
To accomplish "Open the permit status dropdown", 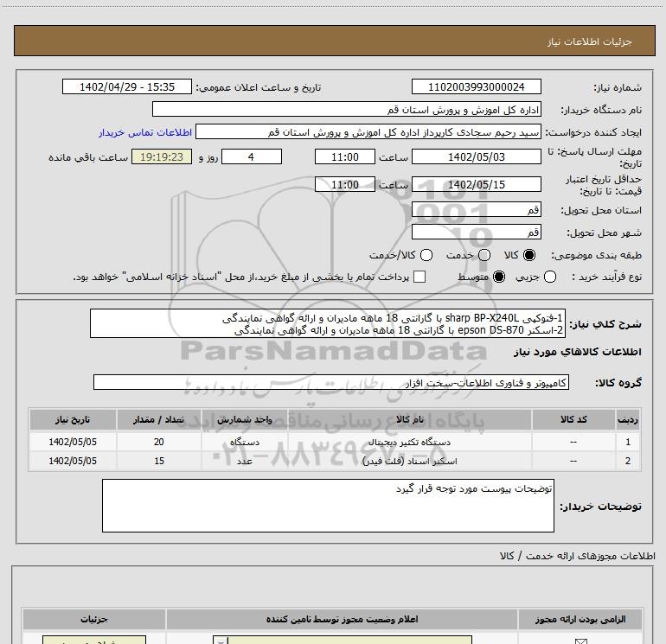I will pyautogui.click(x=343, y=641).
